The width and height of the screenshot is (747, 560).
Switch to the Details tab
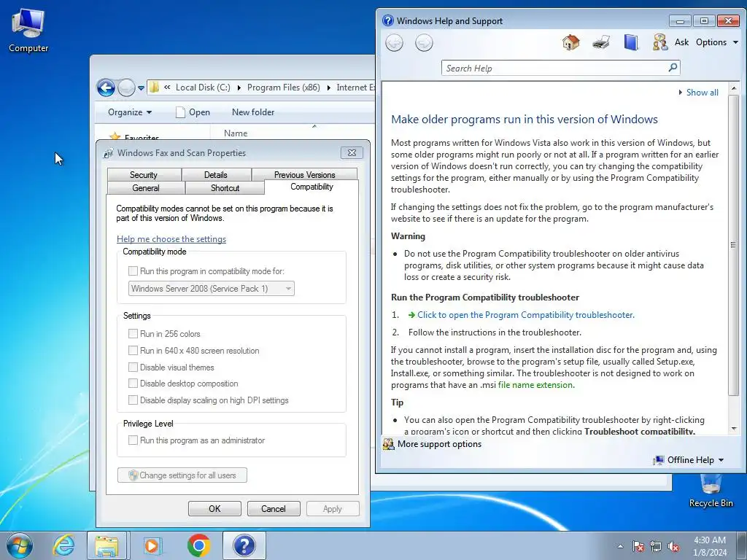tap(216, 175)
